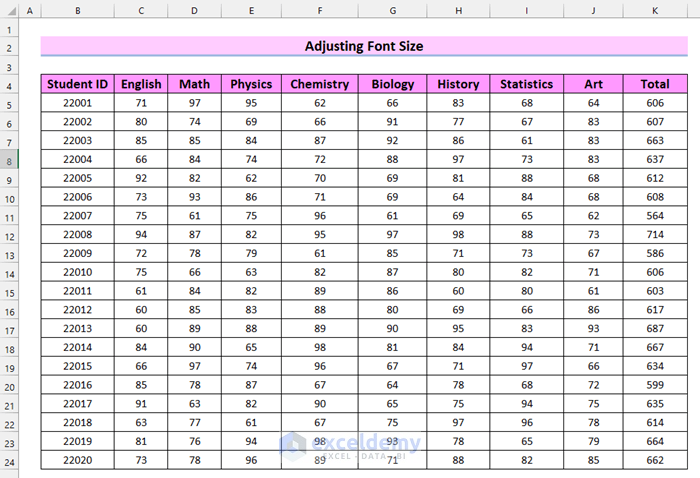Click the 'Physics' header cell
This screenshot has height=478, width=700.
(251, 84)
